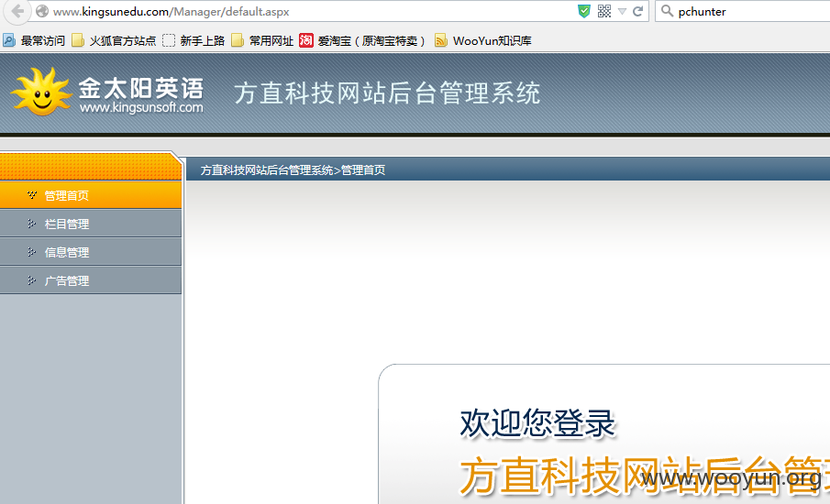Reload the page with the refresh icon
830x504 pixels.
pos(637,11)
